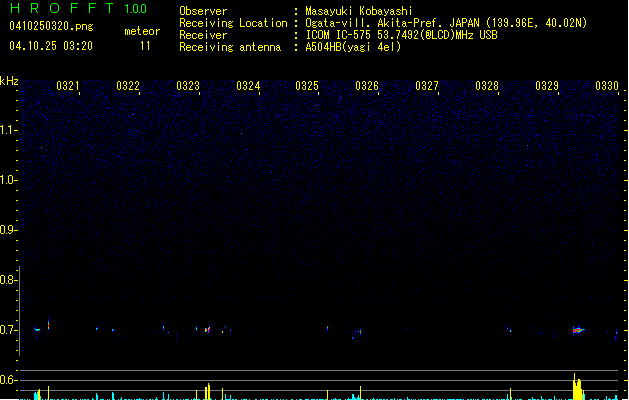This screenshot has height=400, width=629.
Task: Click the green 'meteor' label
Action: 142,31
